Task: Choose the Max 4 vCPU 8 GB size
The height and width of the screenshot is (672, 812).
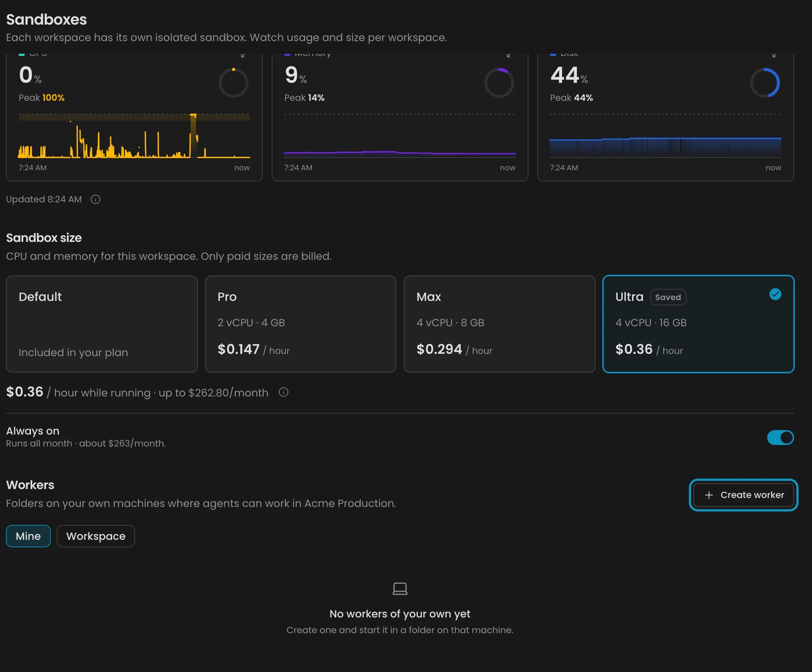Action: tap(499, 324)
